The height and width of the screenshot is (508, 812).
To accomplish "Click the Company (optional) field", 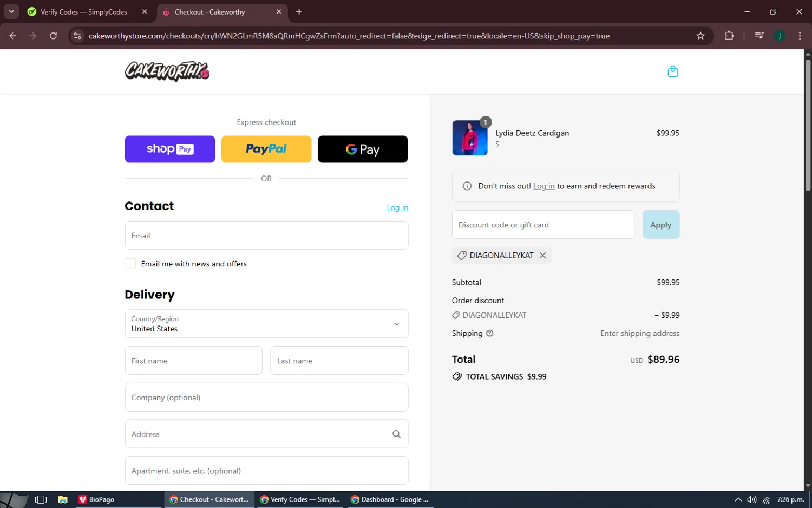I will click(266, 398).
